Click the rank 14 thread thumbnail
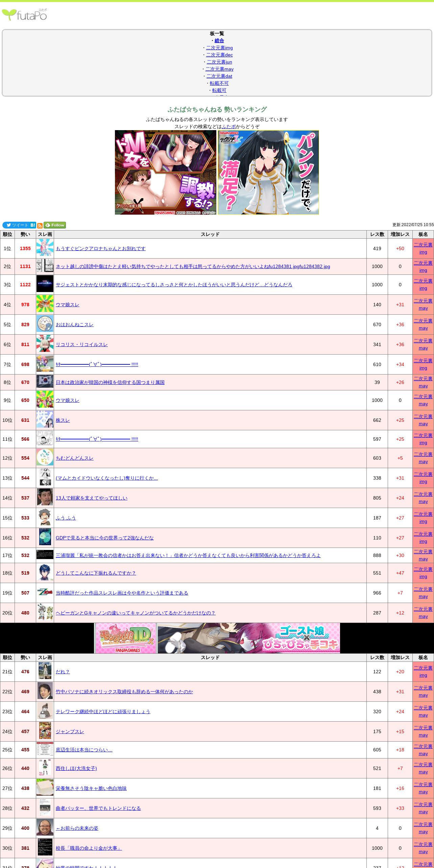434x868 pixels. coord(45,497)
